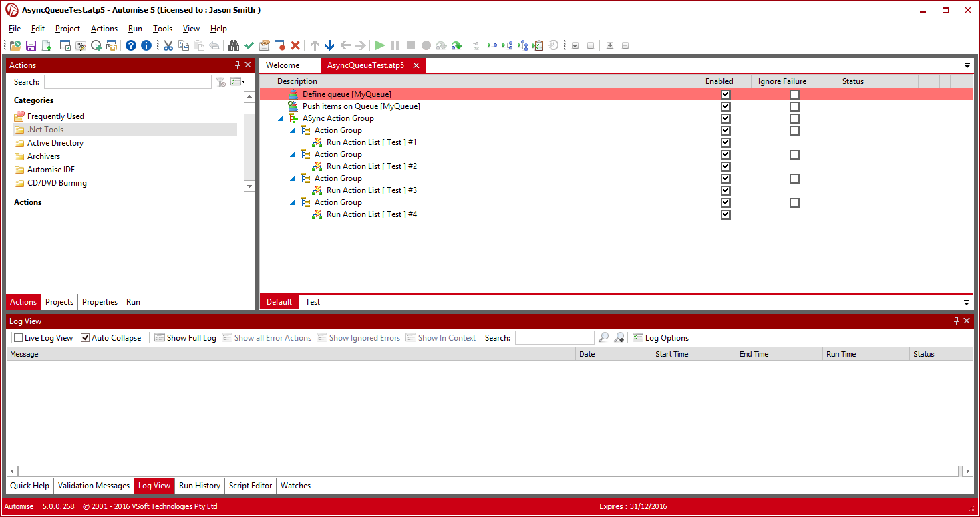Pause the run with the pause icon
980x517 pixels.
[x=395, y=45]
